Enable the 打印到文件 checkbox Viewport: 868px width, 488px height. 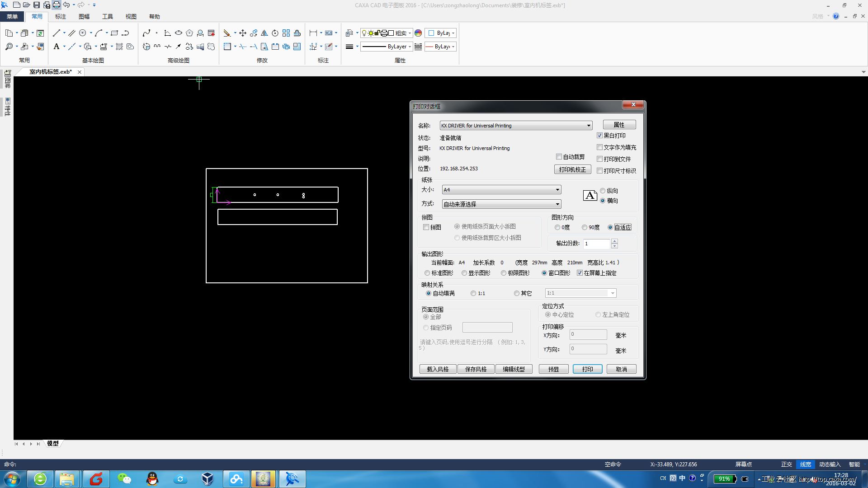tap(599, 159)
